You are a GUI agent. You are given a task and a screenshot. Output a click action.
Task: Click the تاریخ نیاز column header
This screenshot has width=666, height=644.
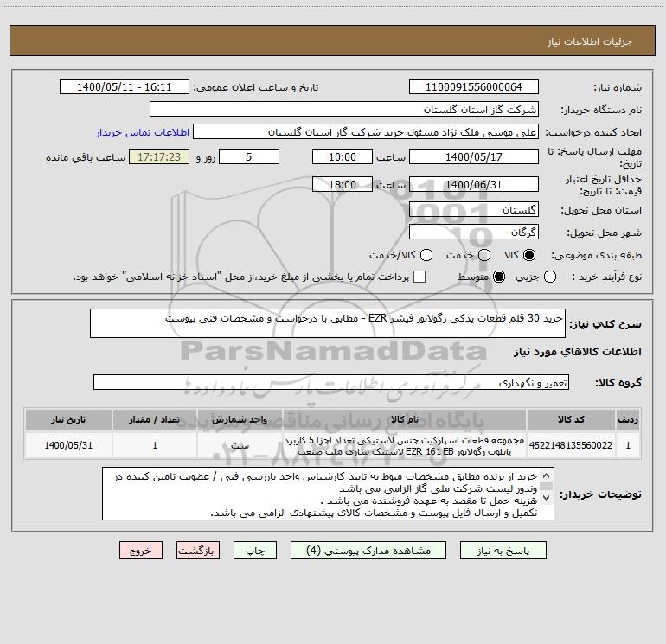click(68, 420)
